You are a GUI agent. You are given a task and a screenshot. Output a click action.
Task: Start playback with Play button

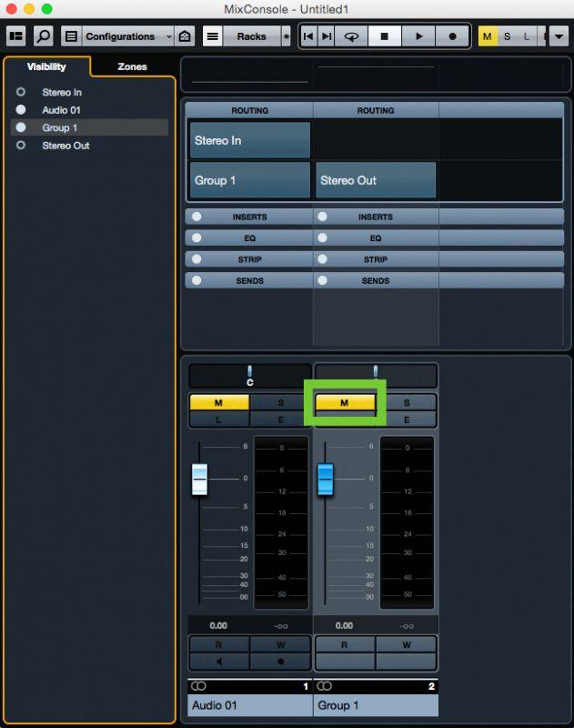[x=418, y=36]
